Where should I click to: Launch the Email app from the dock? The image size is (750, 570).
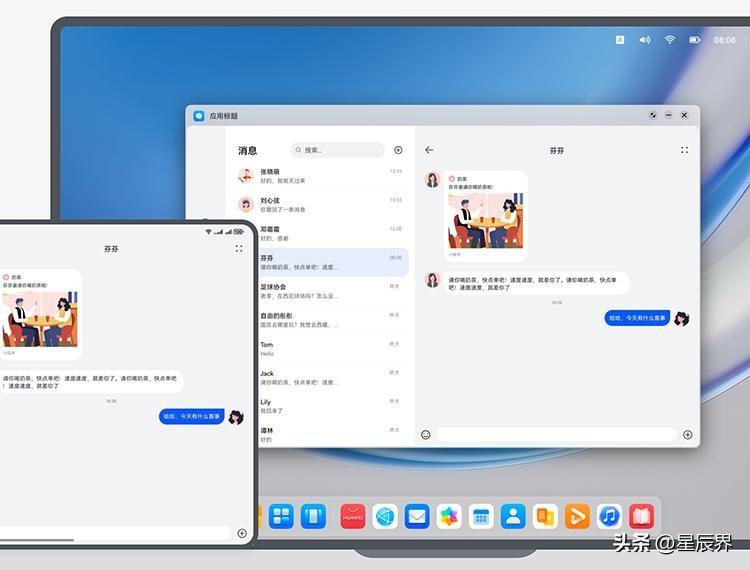click(x=417, y=516)
